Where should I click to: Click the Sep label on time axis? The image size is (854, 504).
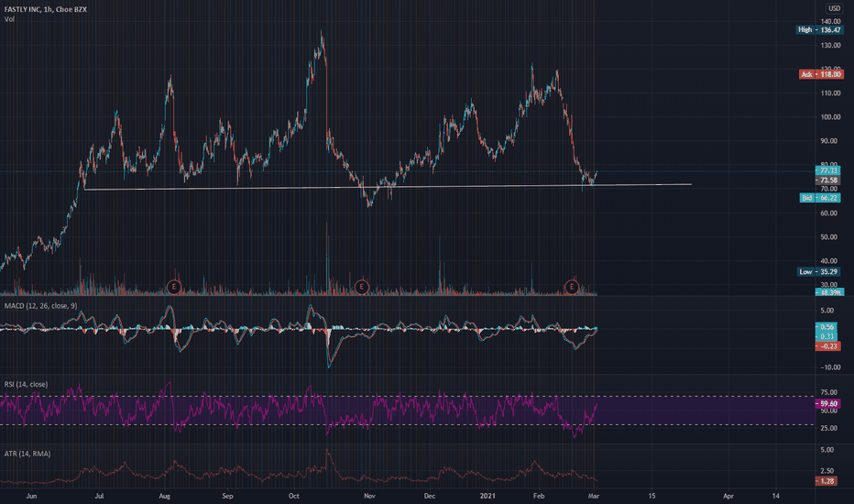point(227,497)
